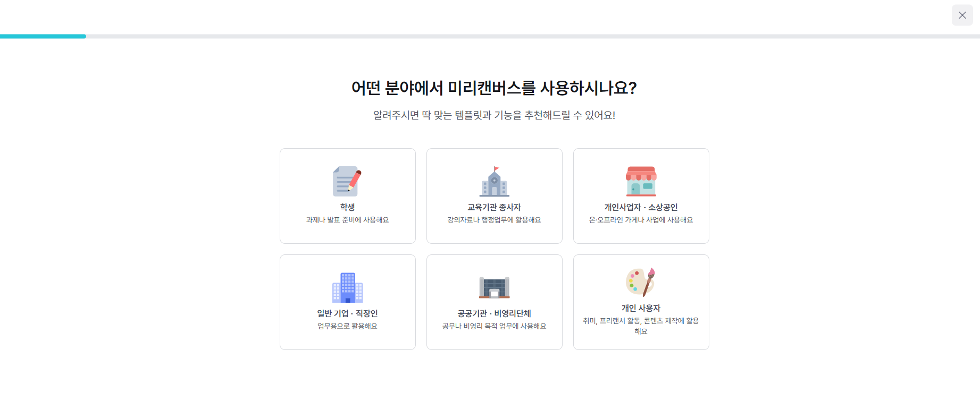
Task: Click the text 과제나 발표 준비에 사용해요
Action: coord(347,219)
